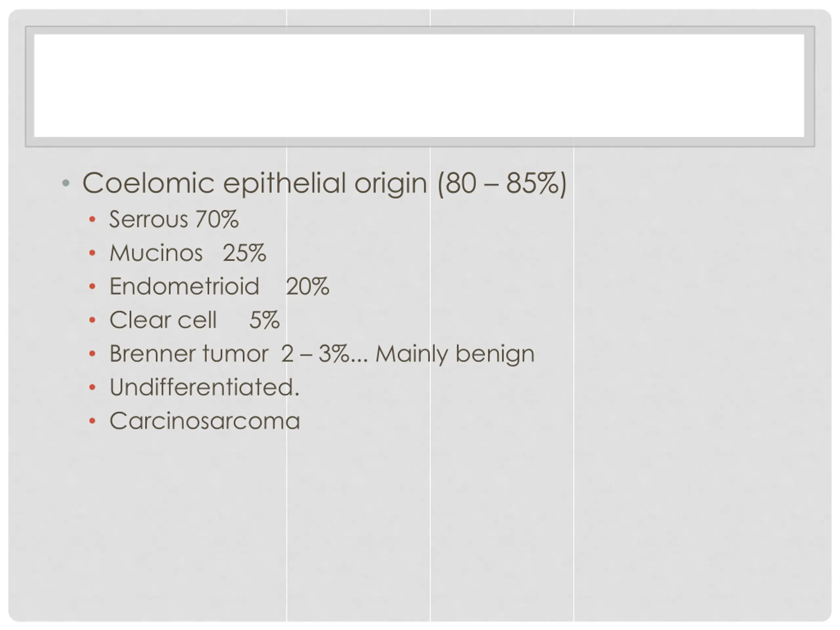The image size is (840, 630).
Task: Click the red bullet before Carcinosarcoma
Action: point(92,421)
